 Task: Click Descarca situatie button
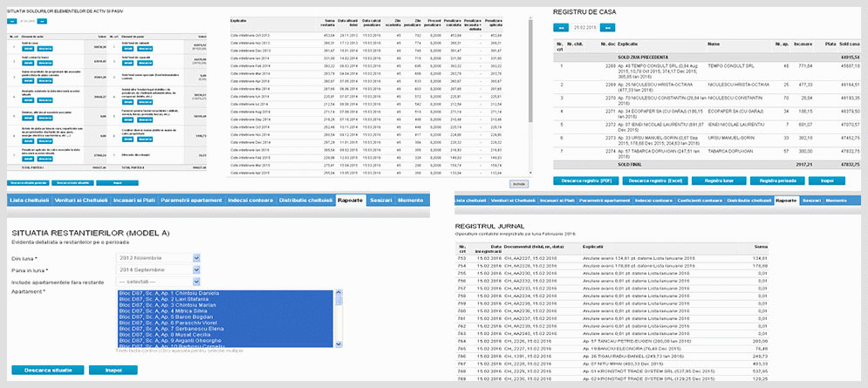point(48,371)
